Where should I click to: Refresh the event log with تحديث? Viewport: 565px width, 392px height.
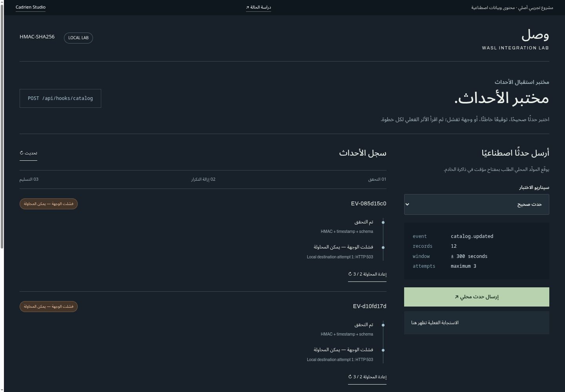28,153
